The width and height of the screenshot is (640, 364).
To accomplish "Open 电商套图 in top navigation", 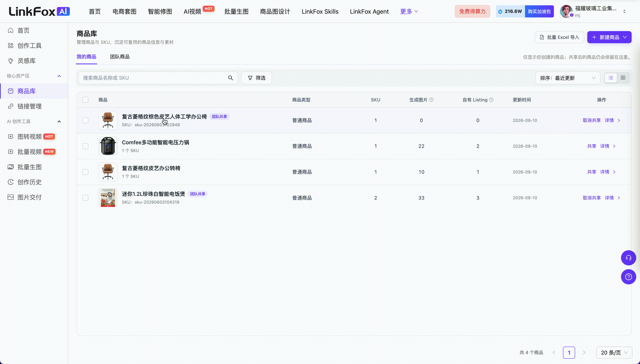I will [124, 12].
